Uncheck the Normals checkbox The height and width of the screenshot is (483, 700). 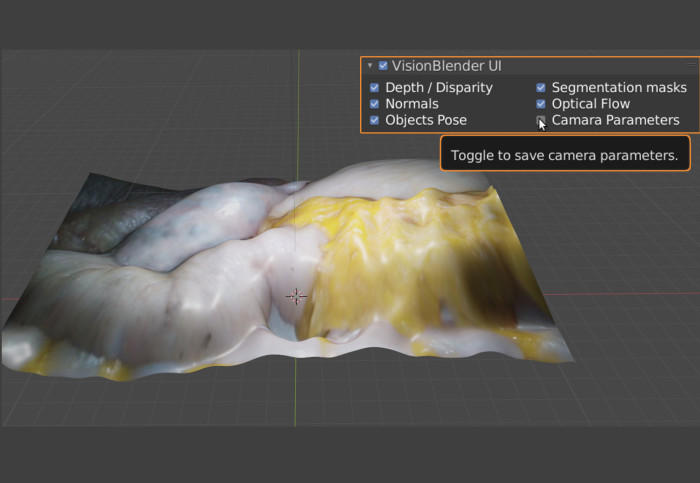[375, 104]
